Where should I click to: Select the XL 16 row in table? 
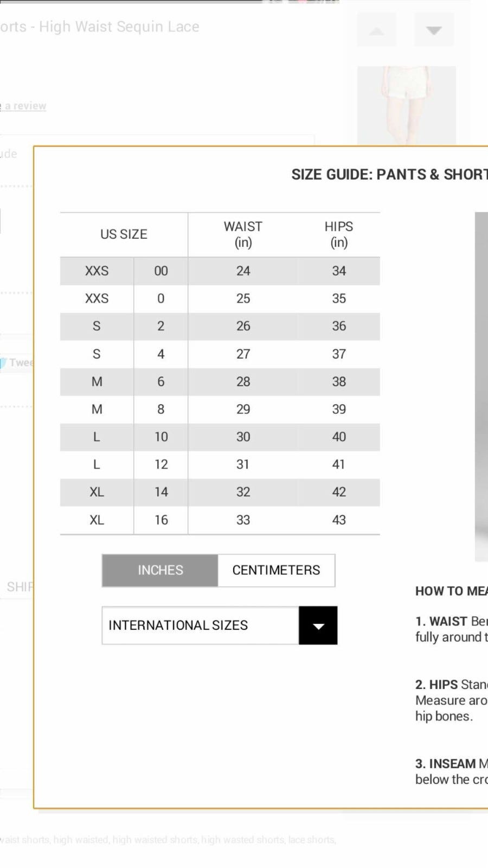[220, 520]
